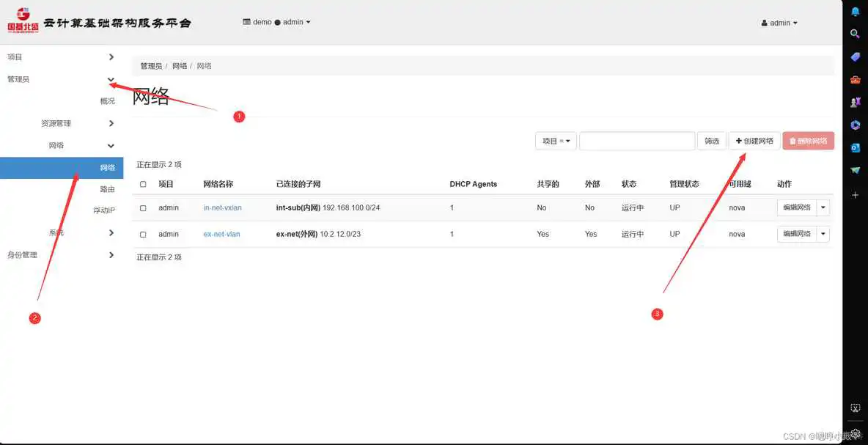
Task: Click the delete network (删除网络) trash button
Action: [808, 140]
